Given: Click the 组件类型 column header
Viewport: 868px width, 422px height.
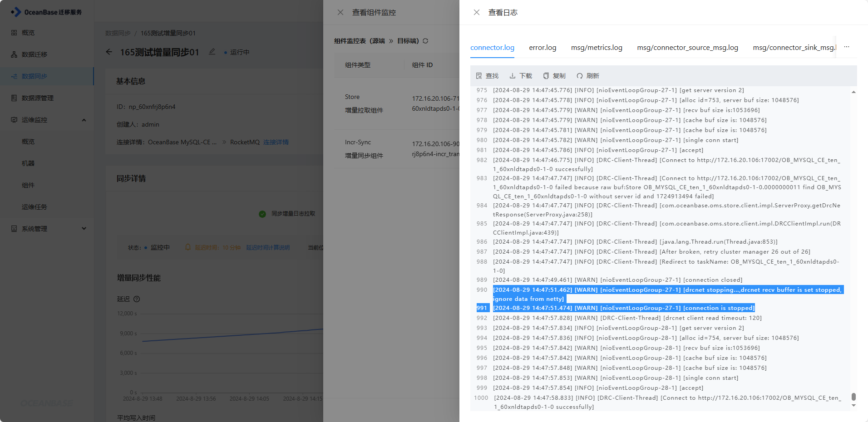Looking at the screenshot, I should (x=358, y=65).
